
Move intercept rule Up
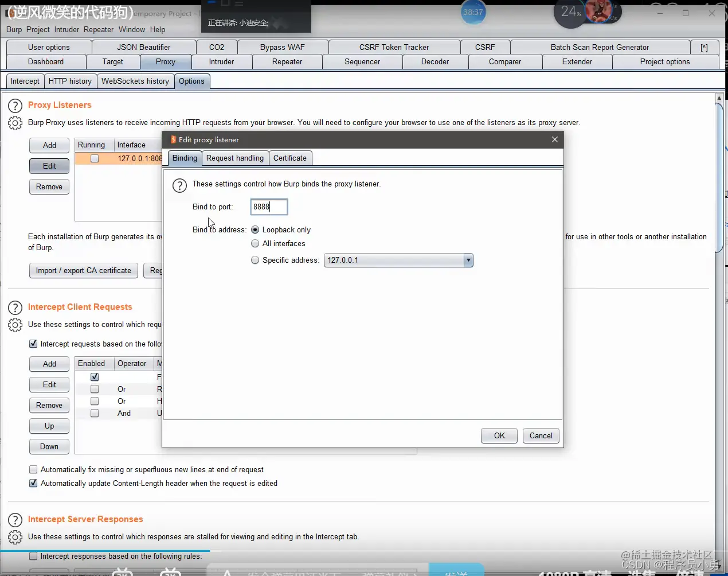click(49, 426)
